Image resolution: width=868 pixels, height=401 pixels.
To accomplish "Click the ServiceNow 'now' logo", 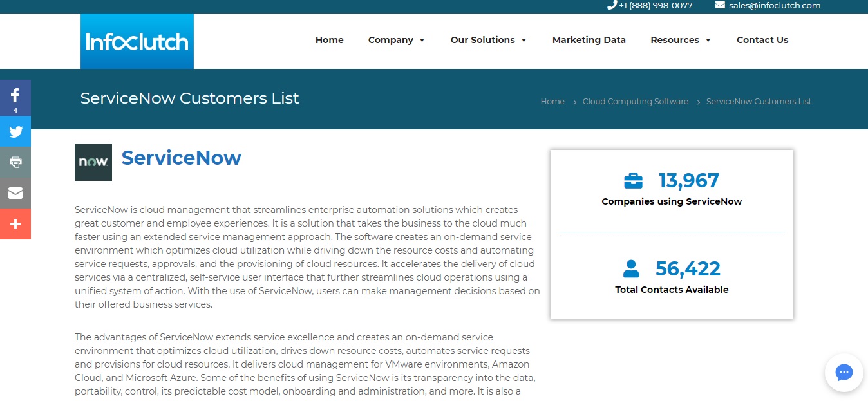I will click(x=93, y=162).
